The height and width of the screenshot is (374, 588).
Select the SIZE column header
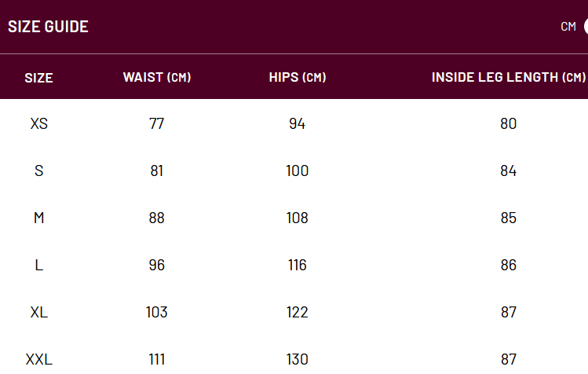point(38,78)
